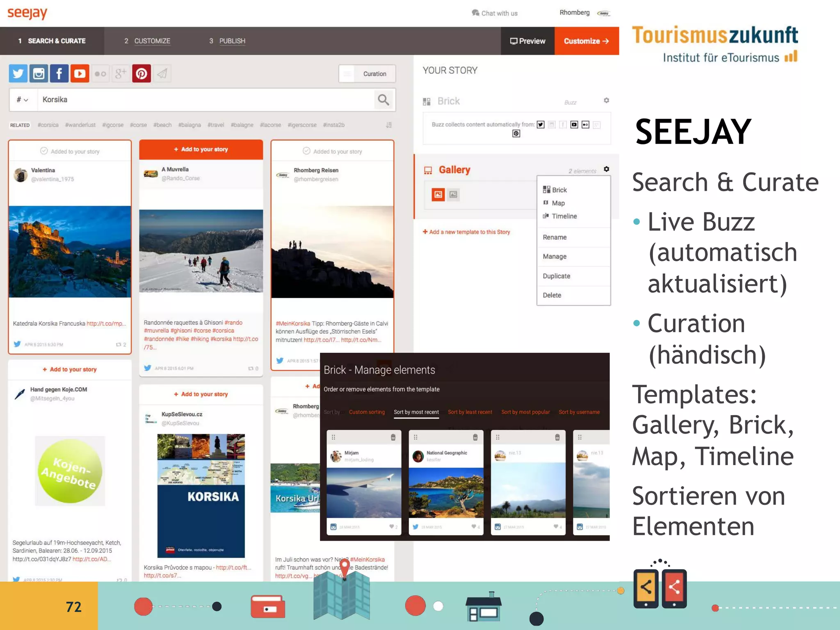Open Chat with us
Image resolution: width=840 pixels, height=630 pixels.
495,13
